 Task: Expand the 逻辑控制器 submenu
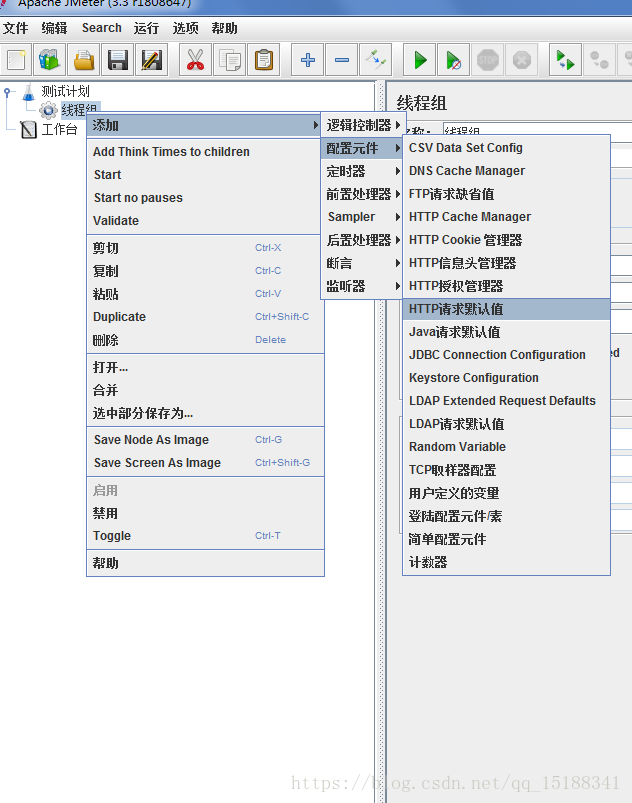coord(363,125)
